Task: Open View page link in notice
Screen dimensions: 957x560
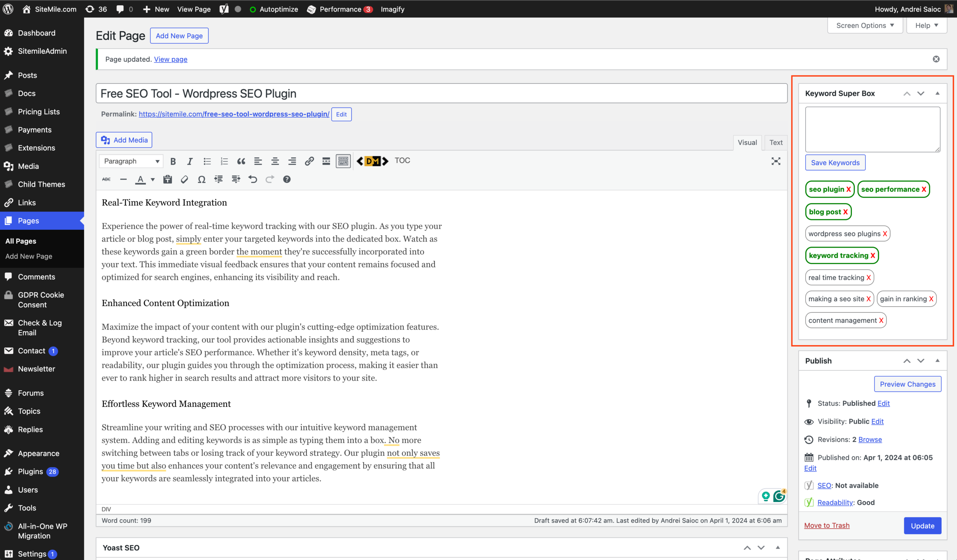Action: point(170,59)
